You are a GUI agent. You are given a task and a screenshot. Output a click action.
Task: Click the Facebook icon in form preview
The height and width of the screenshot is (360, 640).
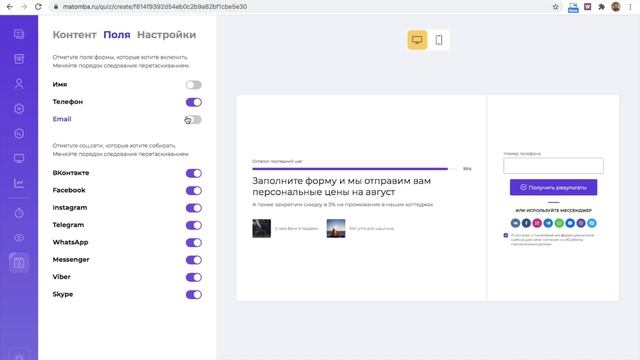527,223
